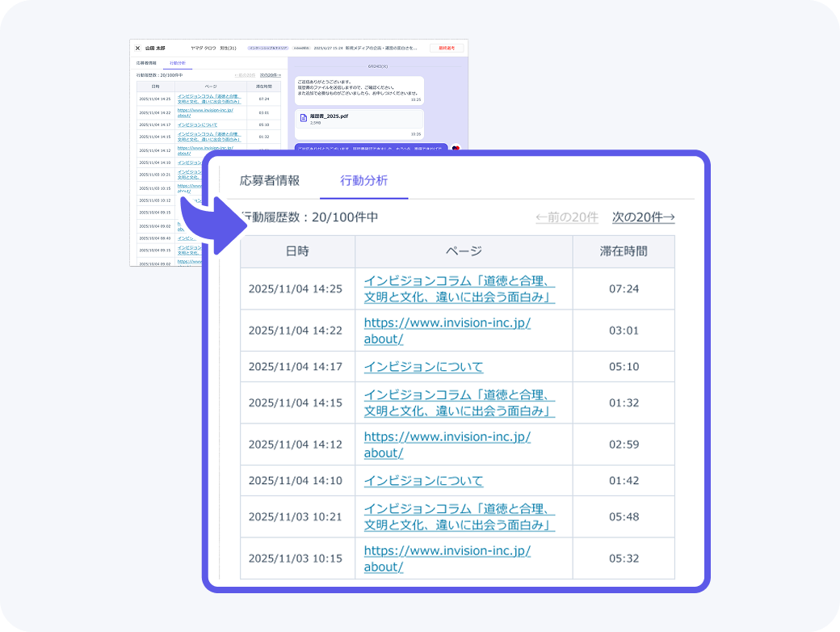This screenshot has height=632, width=840.
Task: Click the sender avatar beside the purple chat message
Action: [456, 147]
